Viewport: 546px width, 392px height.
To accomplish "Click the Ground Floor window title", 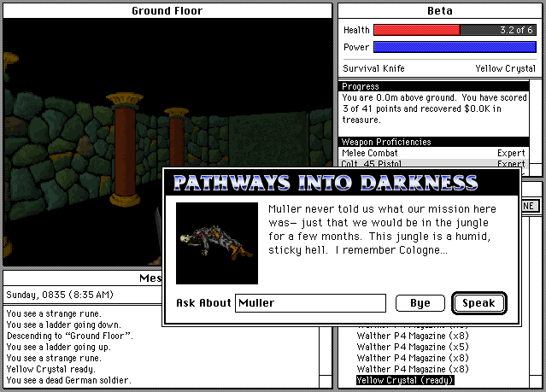I will coord(167,11).
